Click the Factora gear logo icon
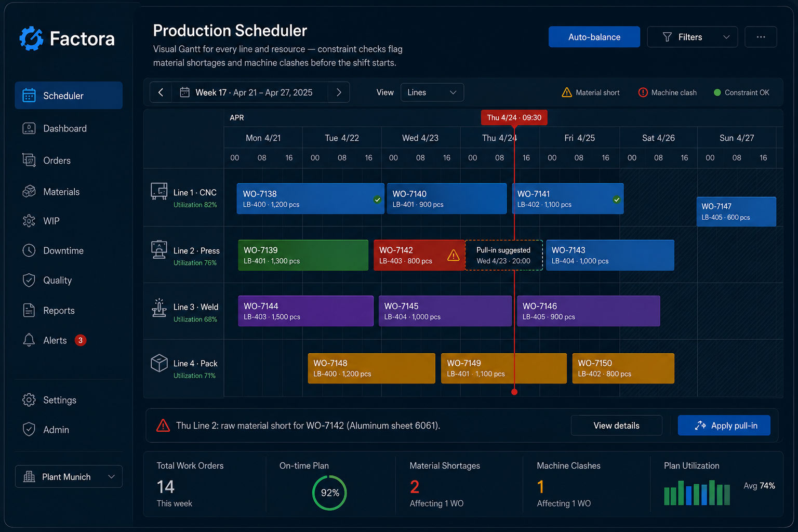 click(31, 38)
